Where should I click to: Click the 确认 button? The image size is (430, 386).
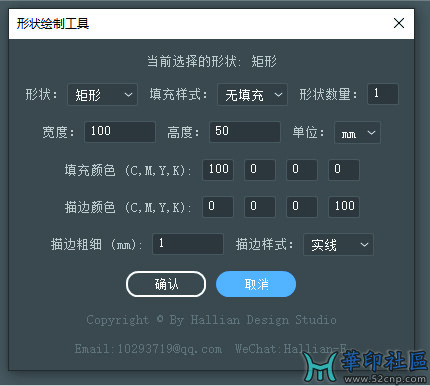click(166, 284)
